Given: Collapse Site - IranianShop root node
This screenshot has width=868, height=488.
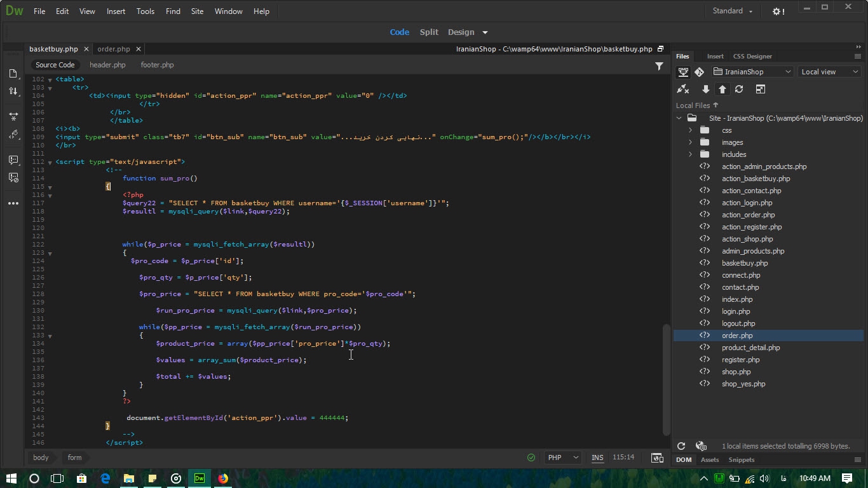Looking at the screenshot, I should [x=679, y=118].
